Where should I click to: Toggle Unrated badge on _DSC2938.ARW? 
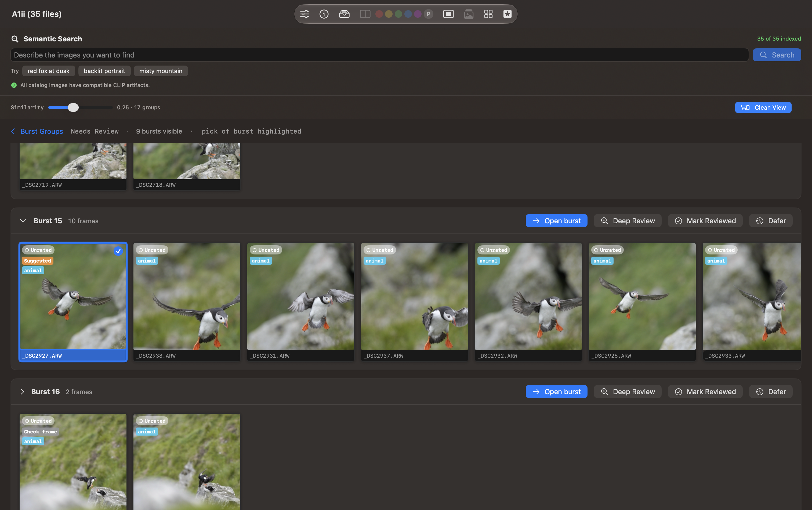152,250
